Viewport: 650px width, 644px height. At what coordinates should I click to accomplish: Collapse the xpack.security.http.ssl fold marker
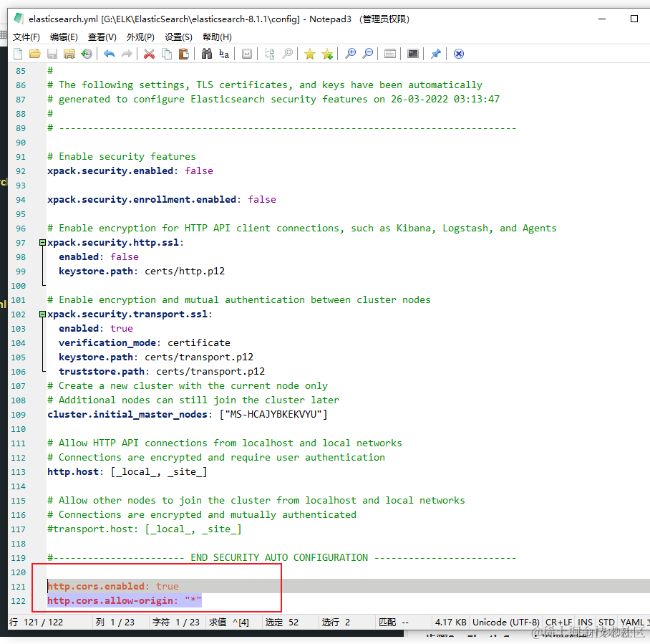42,242
